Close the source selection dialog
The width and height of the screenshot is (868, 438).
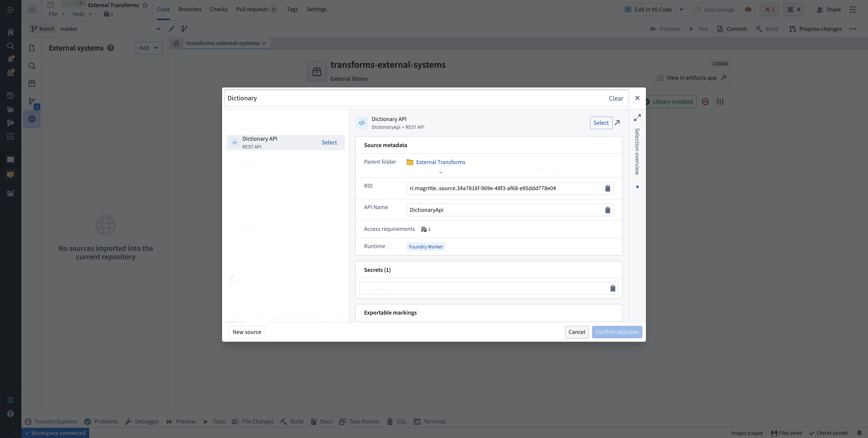point(637,98)
